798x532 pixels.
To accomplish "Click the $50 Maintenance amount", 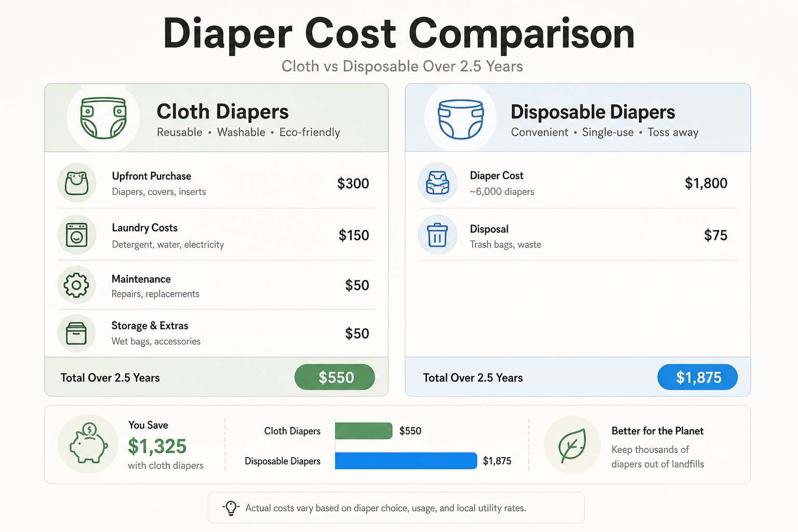I will (357, 285).
